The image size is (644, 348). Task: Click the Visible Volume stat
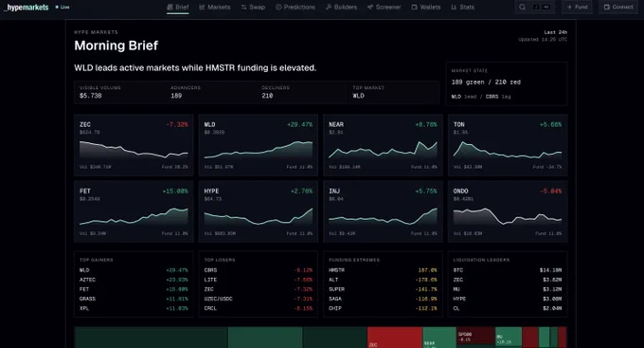pyautogui.click(x=120, y=92)
